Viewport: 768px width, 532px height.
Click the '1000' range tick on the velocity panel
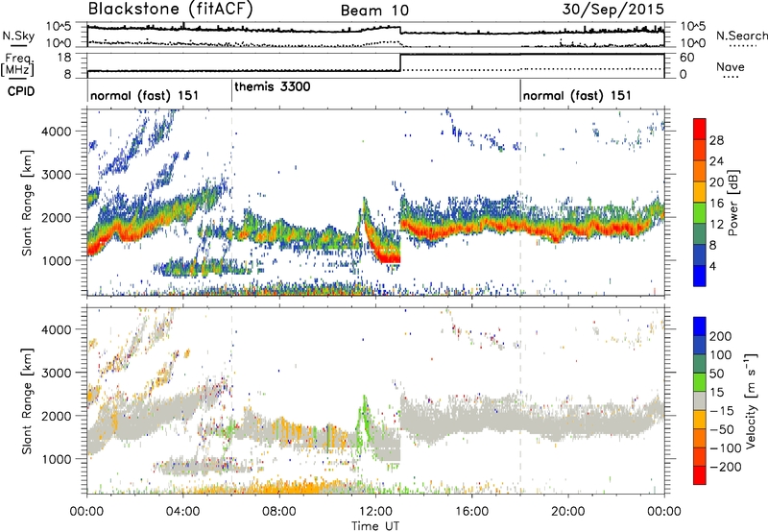click(57, 458)
